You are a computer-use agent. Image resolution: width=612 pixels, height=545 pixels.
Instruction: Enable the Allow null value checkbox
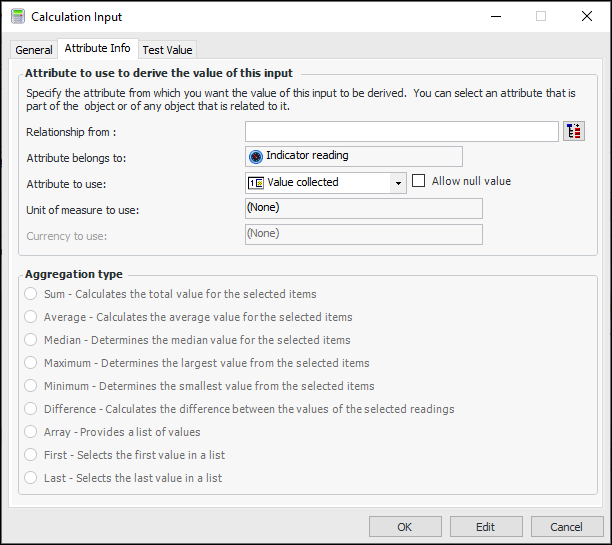coord(419,181)
